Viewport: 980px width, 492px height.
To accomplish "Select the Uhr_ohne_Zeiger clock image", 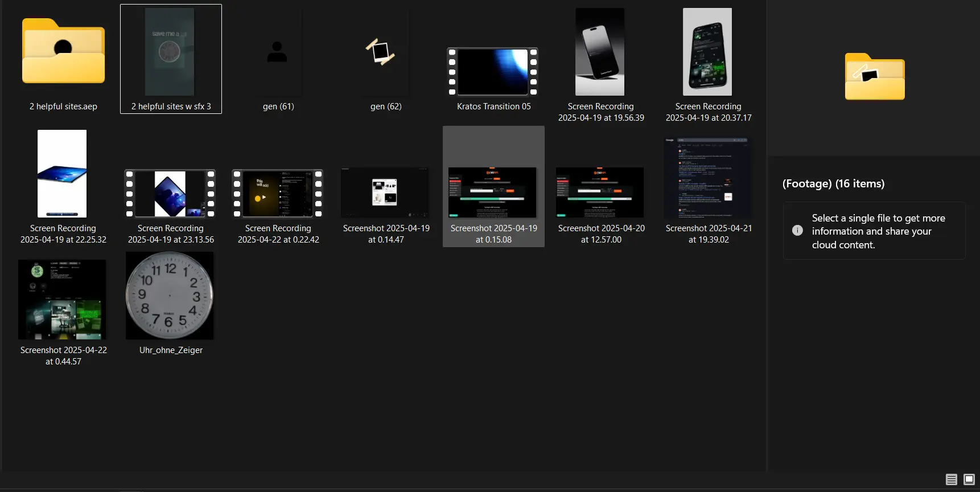I will 170,296.
